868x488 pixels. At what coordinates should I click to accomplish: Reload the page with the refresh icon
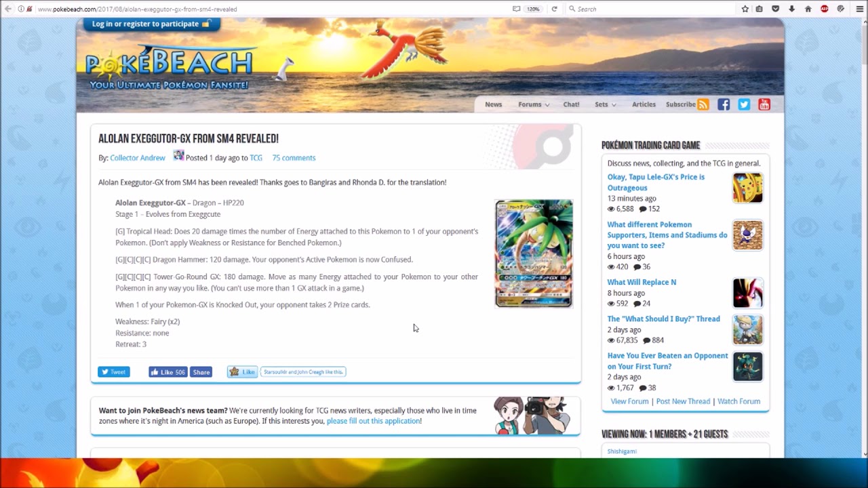click(554, 9)
